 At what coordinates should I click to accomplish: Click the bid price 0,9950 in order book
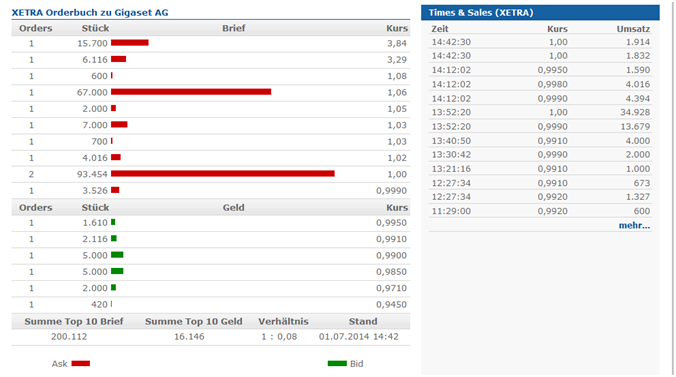391,223
